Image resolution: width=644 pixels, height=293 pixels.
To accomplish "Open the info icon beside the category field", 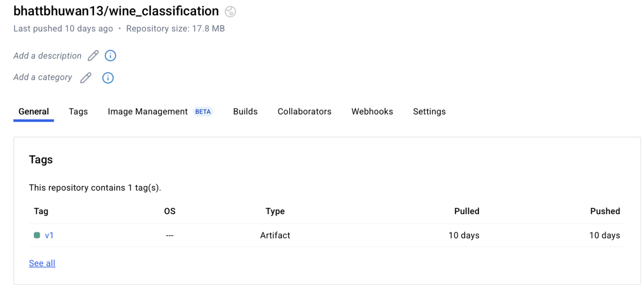I will coord(108,78).
